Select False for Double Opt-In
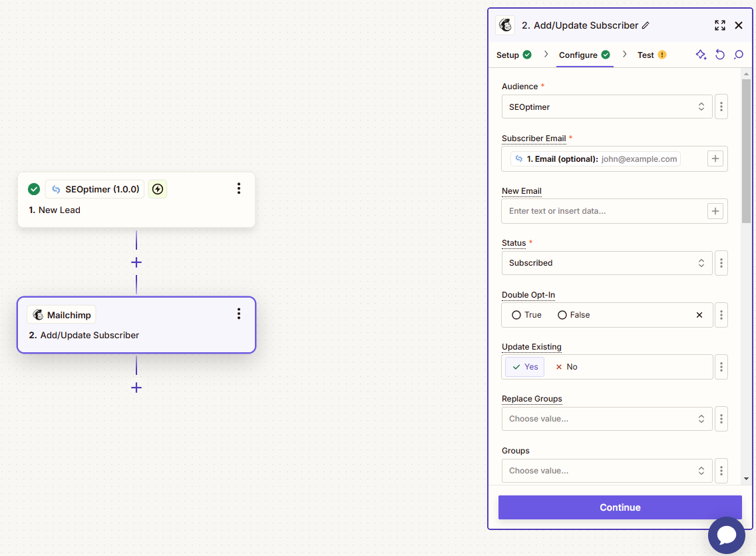Viewport: 756px width, 556px height. click(562, 315)
